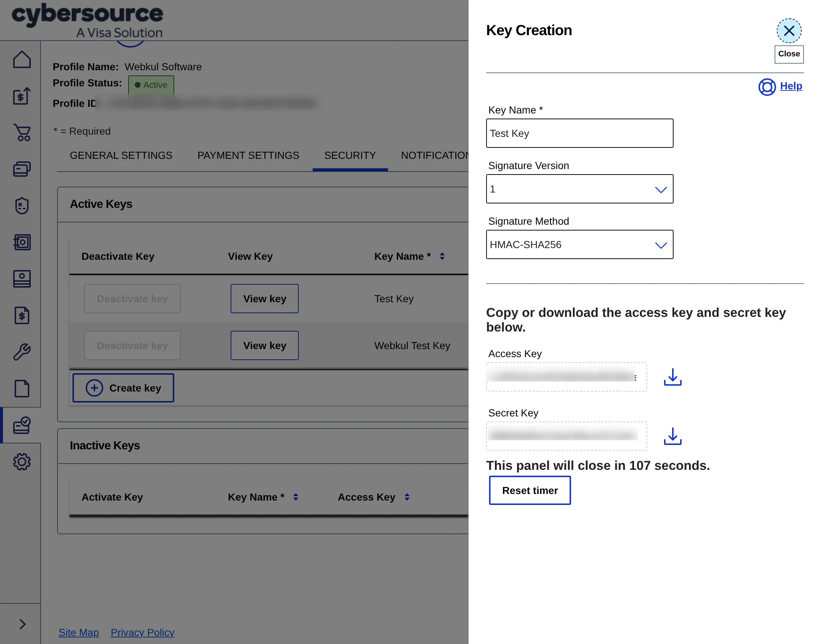
Task: Click the blank document sidebar icon
Action: coord(22,388)
